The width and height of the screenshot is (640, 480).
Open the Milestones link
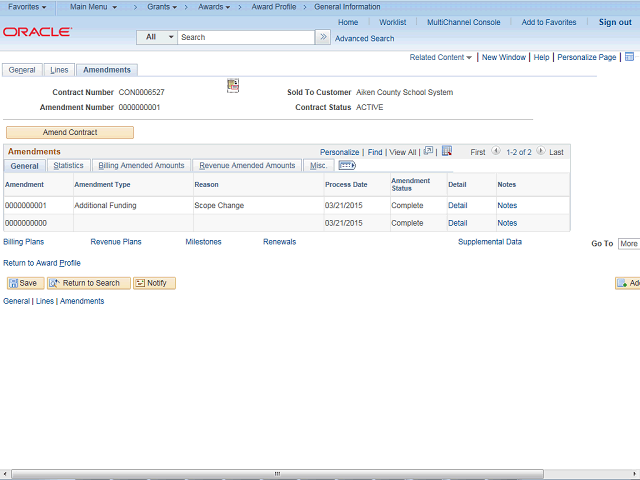[203, 242]
